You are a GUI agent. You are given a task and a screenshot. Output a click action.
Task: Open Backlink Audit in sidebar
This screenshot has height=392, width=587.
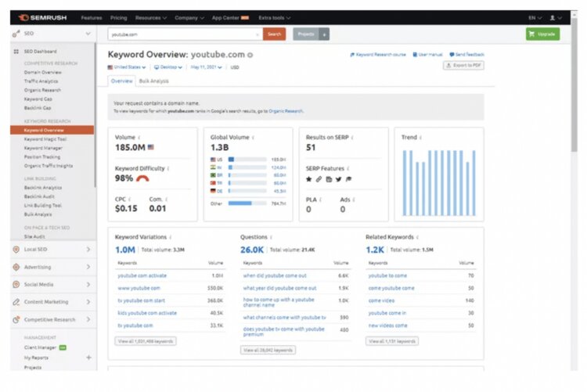point(39,196)
